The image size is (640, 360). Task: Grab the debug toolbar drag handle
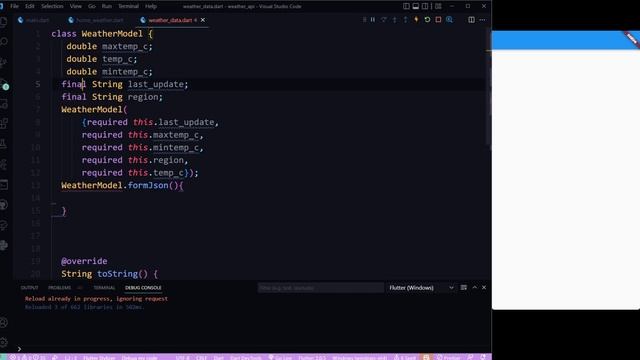[x=364, y=20]
